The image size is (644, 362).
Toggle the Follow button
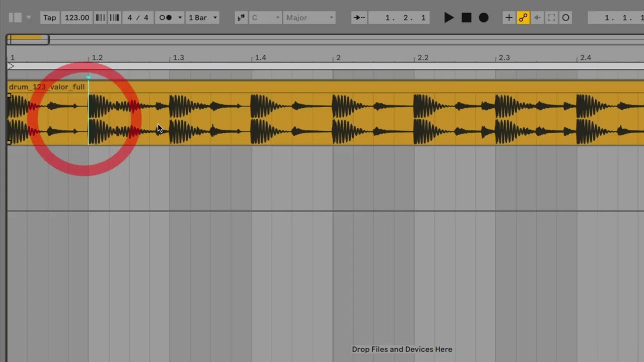(359, 18)
